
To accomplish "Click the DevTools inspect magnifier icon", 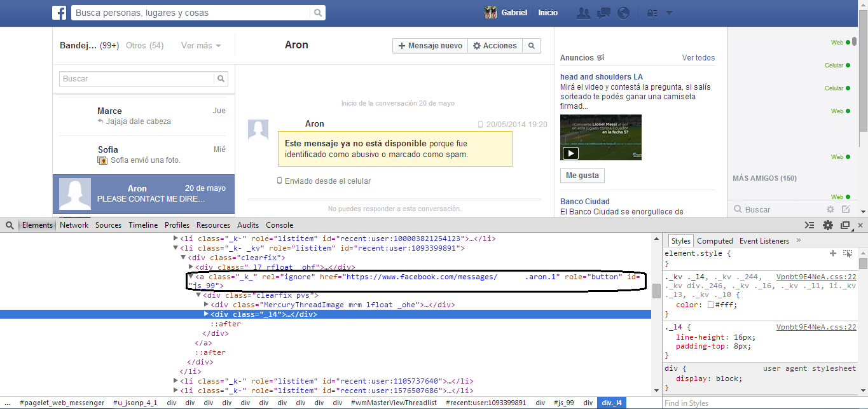I will tap(10, 225).
